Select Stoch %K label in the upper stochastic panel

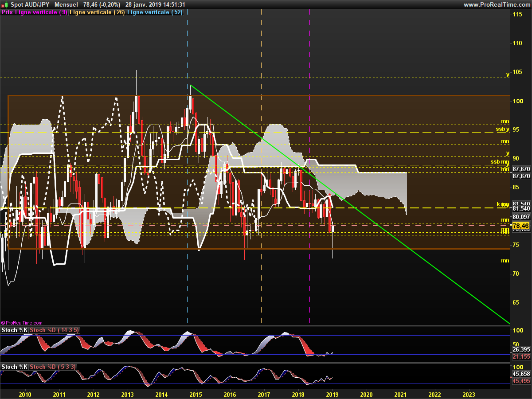point(15,330)
